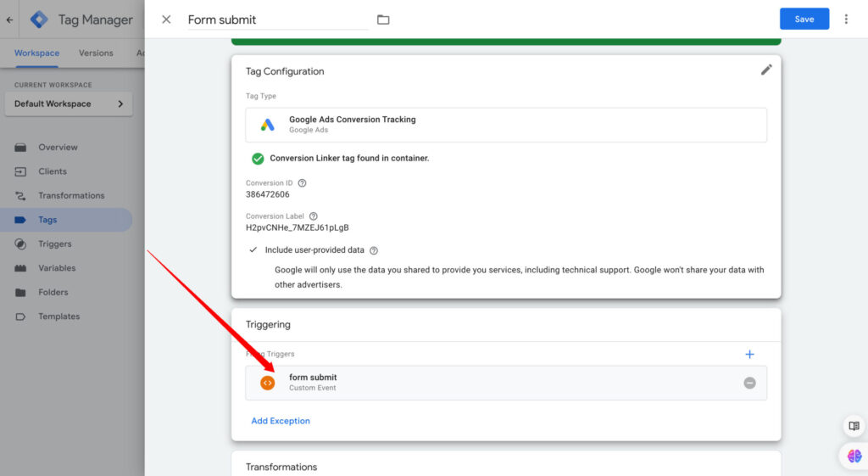Click the Clients sidebar icon
Viewport: 868px width, 476px height.
(x=20, y=171)
